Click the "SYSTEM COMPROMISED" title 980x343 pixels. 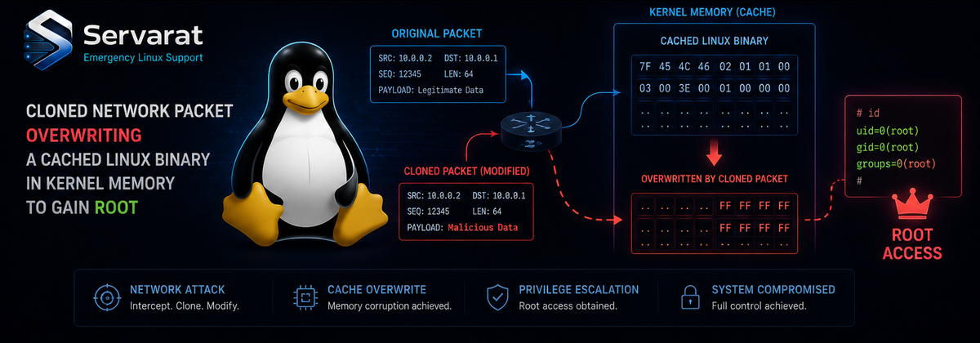click(x=773, y=290)
